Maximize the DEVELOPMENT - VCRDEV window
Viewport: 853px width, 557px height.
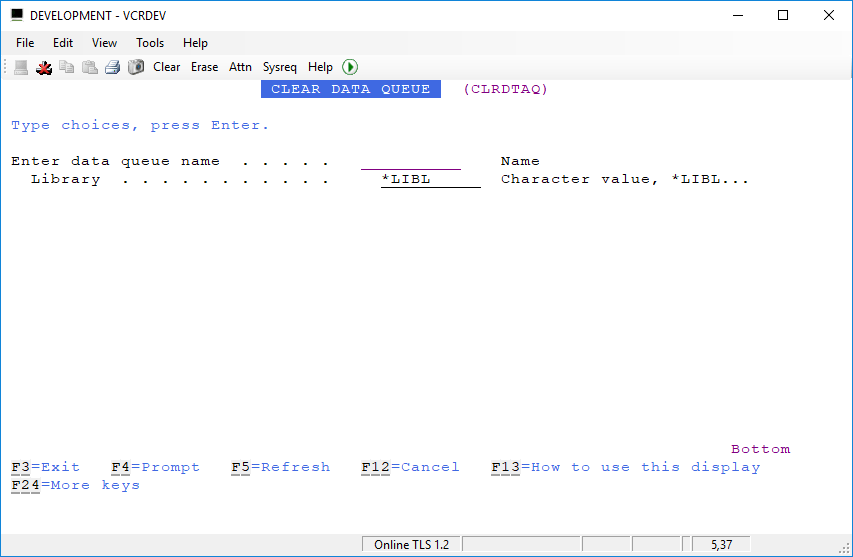coord(783,15)
